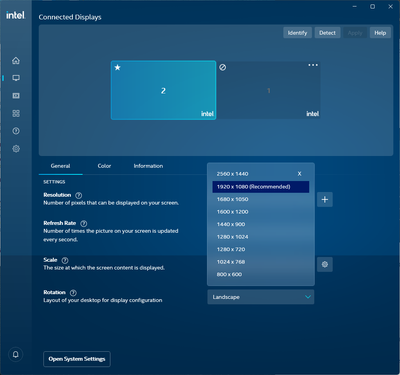This screenshot has width=400, height=375.
Task: Expand the Landscape rotation dropdown
Action: click(261, 297)
